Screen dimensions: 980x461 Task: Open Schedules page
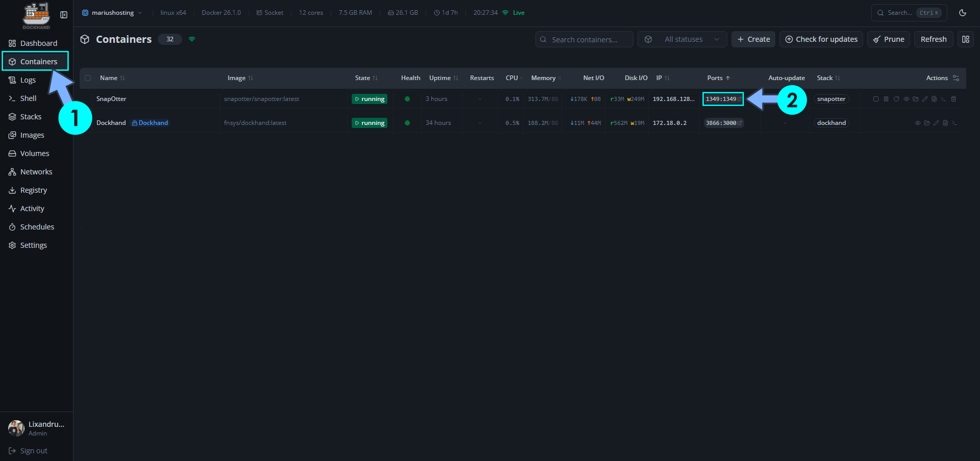[x=36, y=227]
